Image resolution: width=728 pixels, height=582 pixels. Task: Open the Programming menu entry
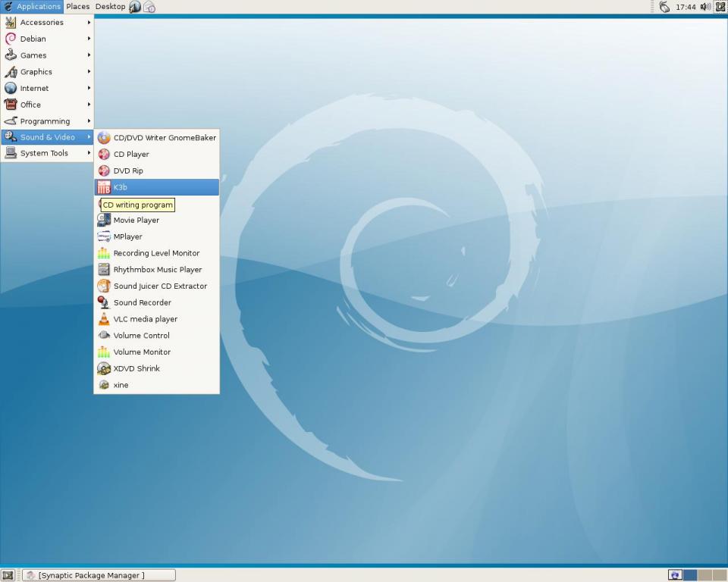47,121
